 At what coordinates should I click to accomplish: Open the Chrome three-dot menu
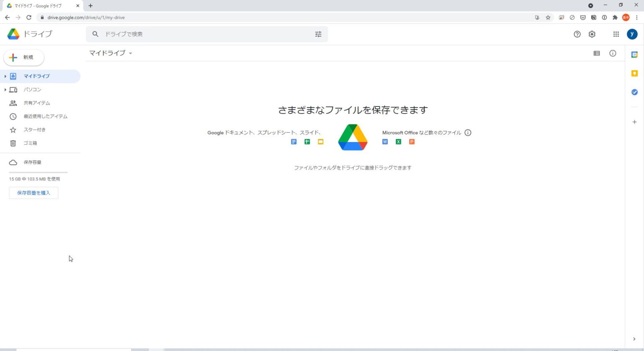[x=637, y=18]
